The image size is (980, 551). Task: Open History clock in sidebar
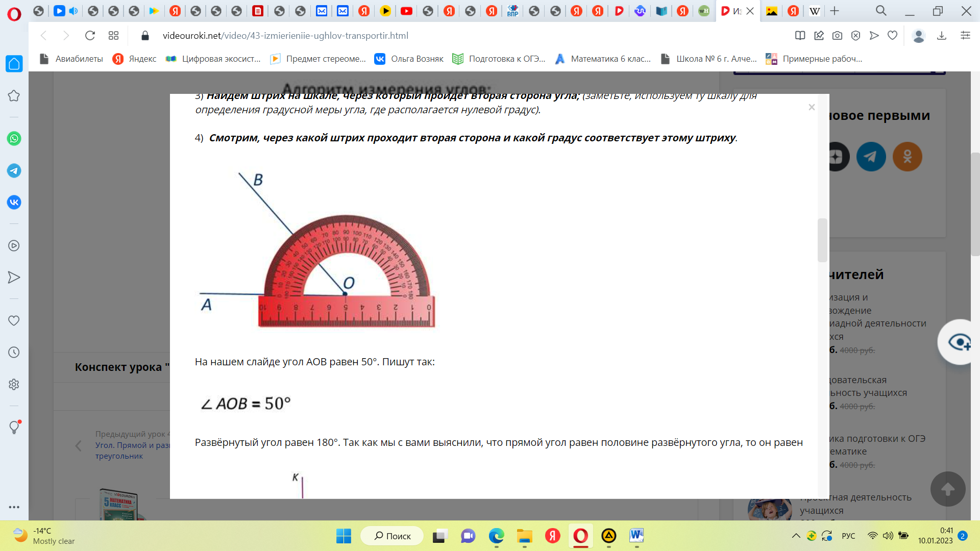pyautogui.click(x=14, y=353)
